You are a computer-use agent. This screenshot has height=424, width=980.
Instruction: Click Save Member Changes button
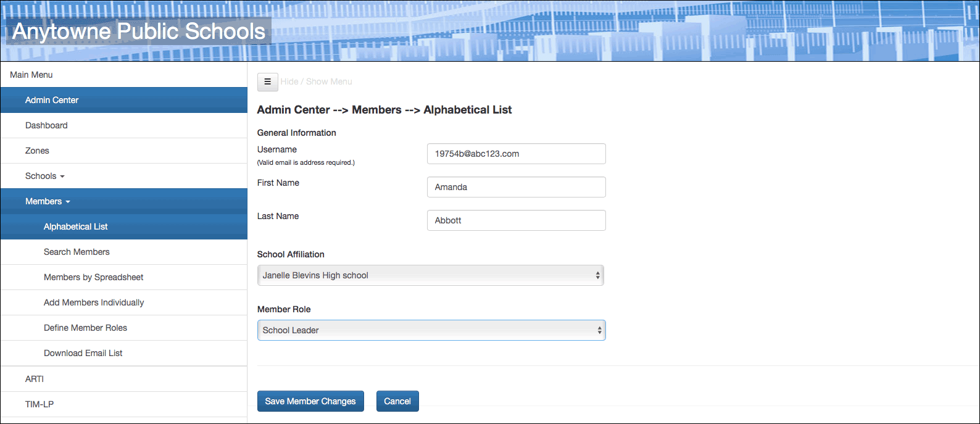[310, 401]
